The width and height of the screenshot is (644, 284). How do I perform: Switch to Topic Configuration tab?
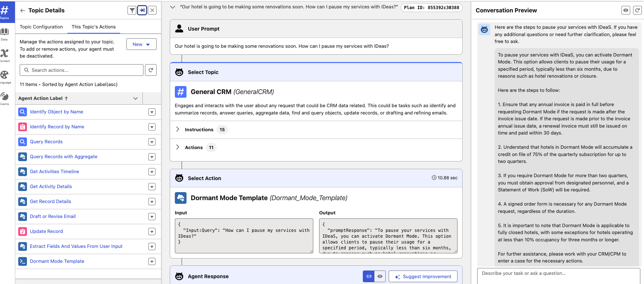click(41, 27)
